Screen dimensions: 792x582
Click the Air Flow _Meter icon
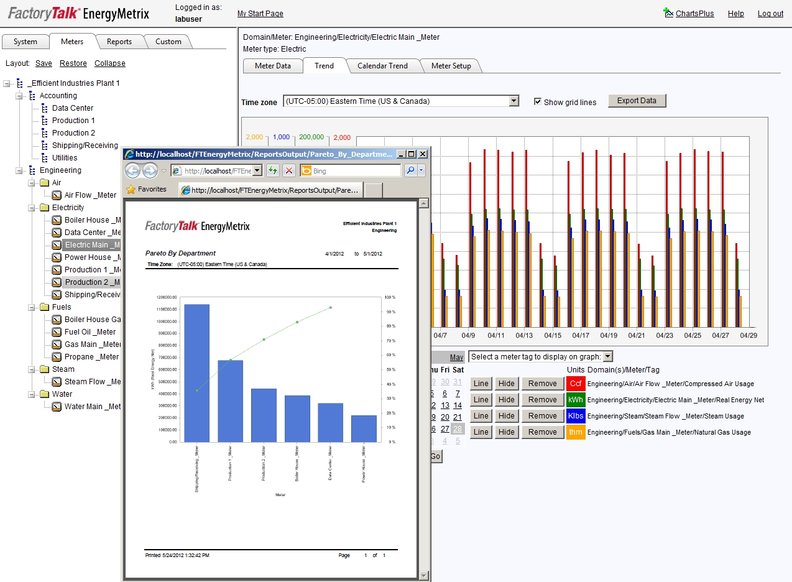pos(57,196)
